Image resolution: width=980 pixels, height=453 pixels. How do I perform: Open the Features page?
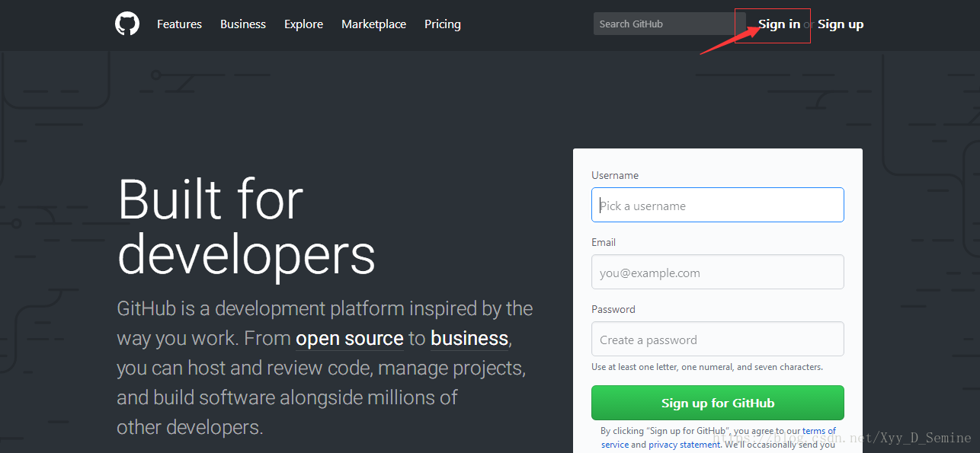[179, 24]
